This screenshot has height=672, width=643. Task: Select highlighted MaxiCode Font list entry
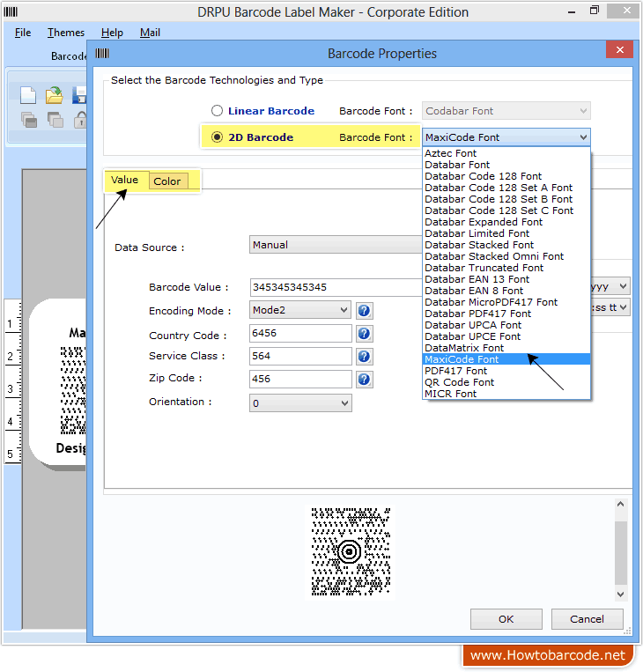[x=506, y=359]
